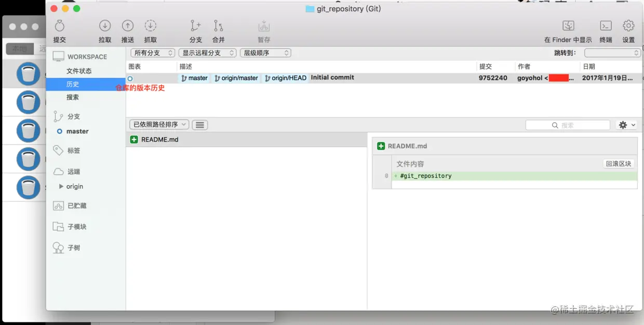Open the All Branches (所有分支) dropdown
The image size is (644, 325).
[152, 53]
